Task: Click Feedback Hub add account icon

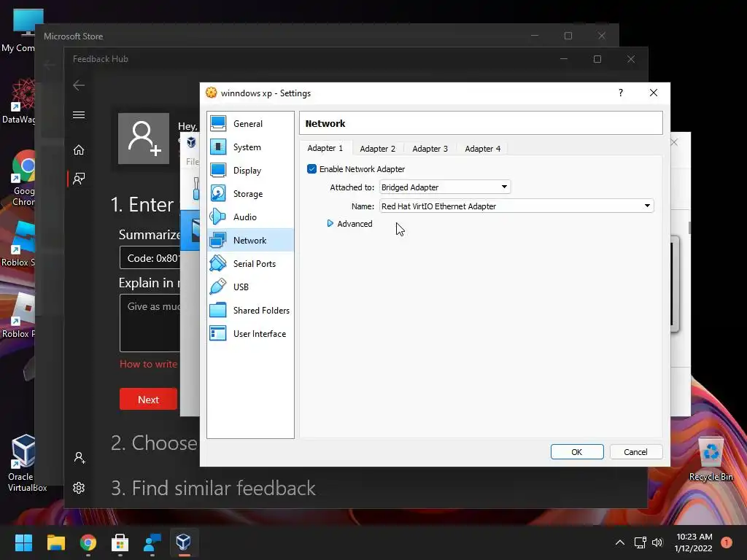Action: pos(80,458)
